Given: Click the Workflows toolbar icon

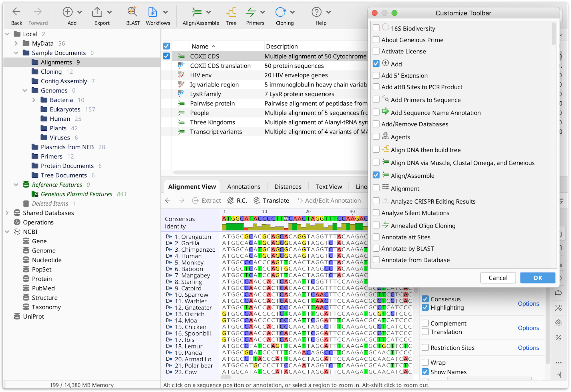Looking at the screenshot, I should coord(153,12).
